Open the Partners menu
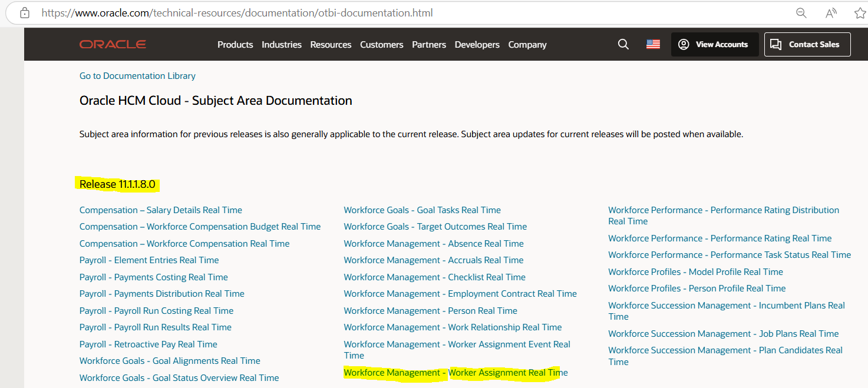Screen dimensions: 868x388 coord(429,45)
